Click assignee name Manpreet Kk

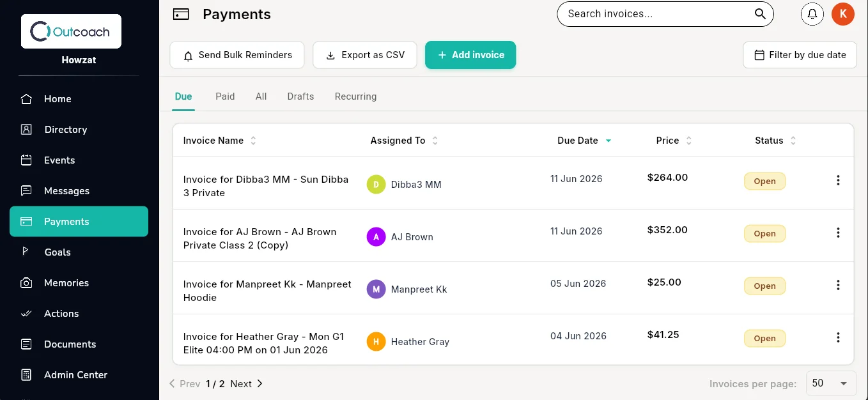click(x=419, y=289)
